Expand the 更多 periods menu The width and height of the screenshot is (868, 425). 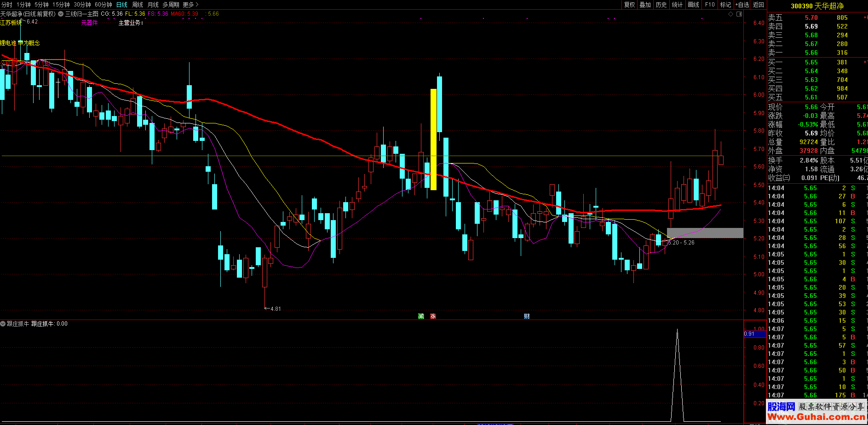point(190,5)
